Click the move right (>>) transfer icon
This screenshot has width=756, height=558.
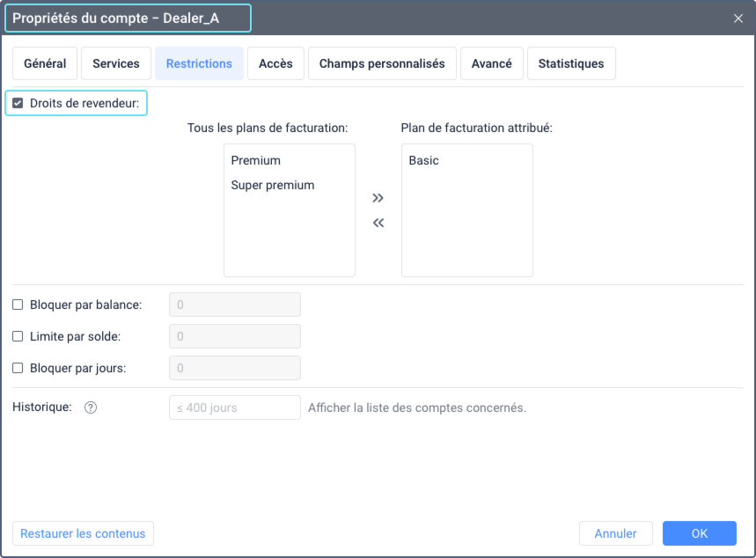pos(378,197)
